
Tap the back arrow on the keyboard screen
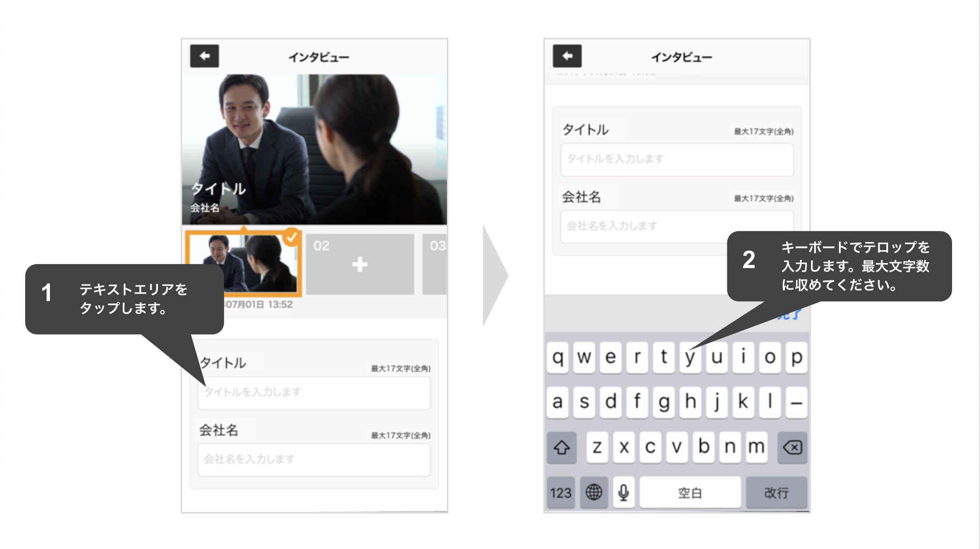click(x=568, y=55)
